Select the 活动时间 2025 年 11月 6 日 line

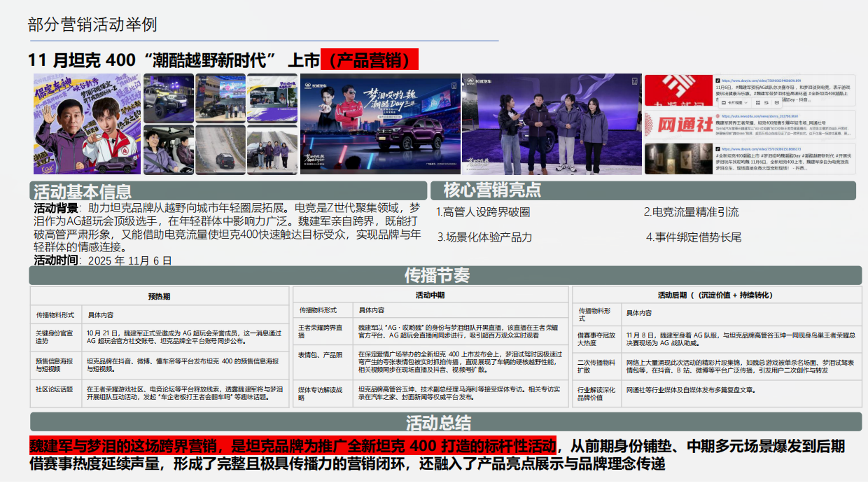[103, 260]
